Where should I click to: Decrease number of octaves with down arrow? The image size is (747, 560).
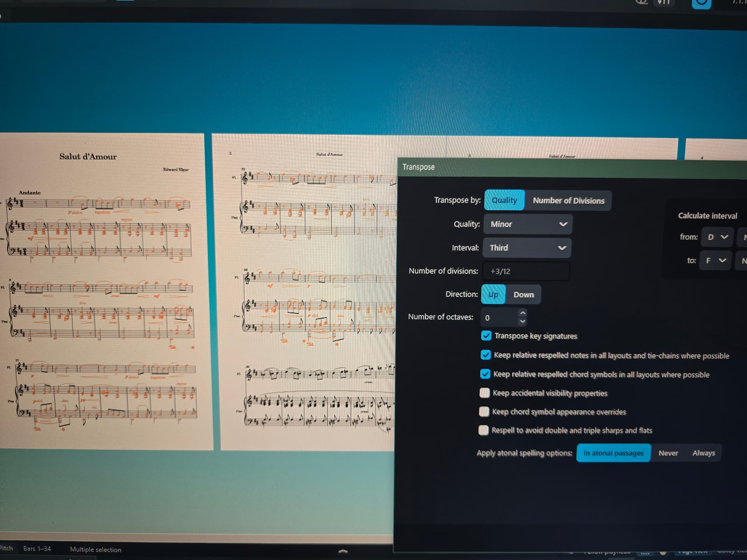point(523,322)
